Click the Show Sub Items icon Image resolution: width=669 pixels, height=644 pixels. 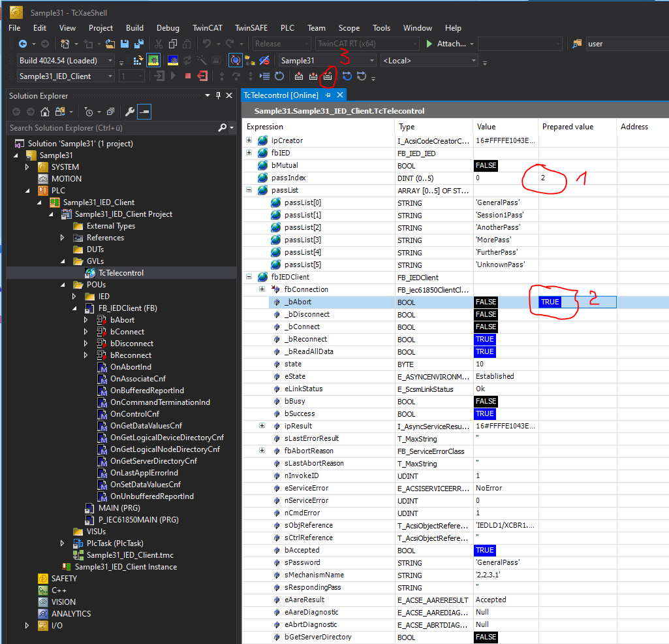(249, 61)
